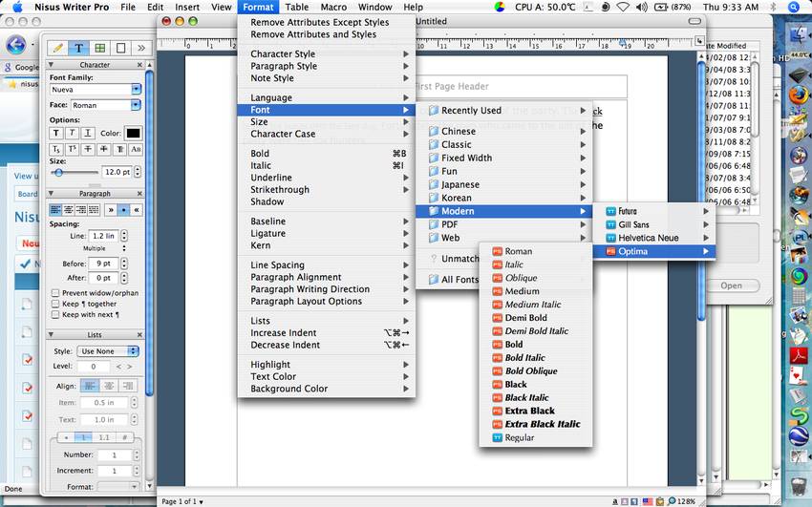Apply superscript with the T5 superscript button

tap(72, 150)
